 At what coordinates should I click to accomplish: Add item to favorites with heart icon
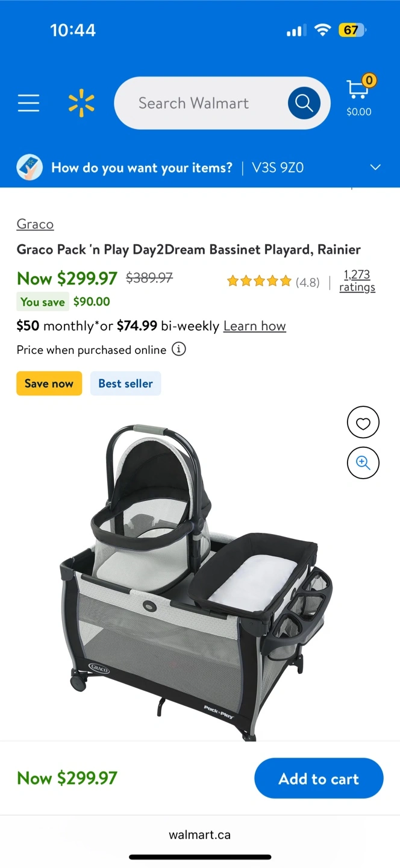[363, 423]
